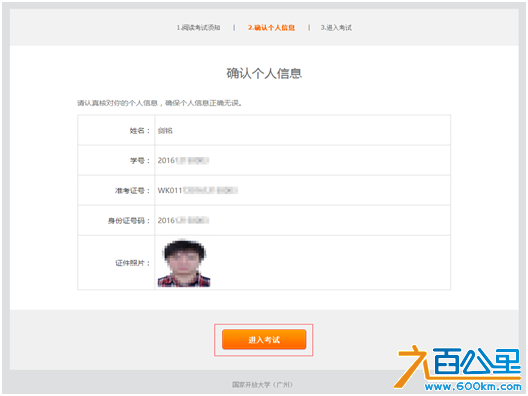Click the 证件照片 ID photo thumbnail
The height and width of the screenshot is (396, 528).
click(184, 263)
